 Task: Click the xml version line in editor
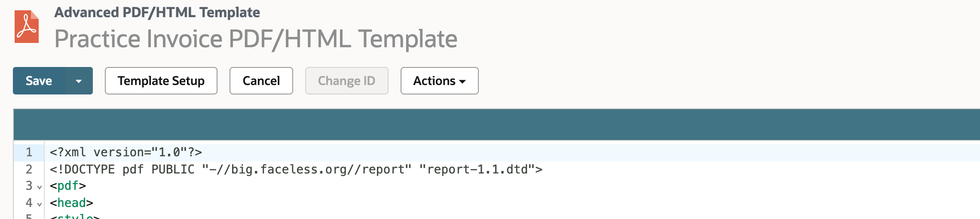click(x=126, y=152)
